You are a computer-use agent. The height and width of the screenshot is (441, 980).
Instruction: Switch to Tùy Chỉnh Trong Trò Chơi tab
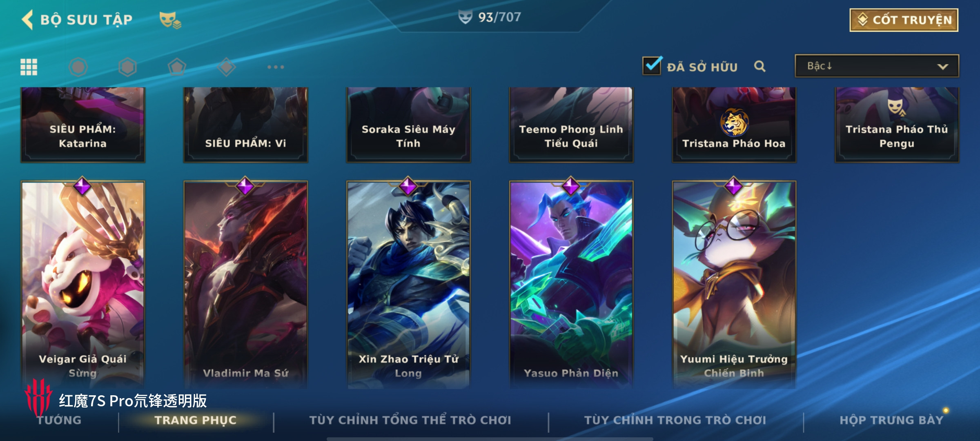(x=675, y=420)
